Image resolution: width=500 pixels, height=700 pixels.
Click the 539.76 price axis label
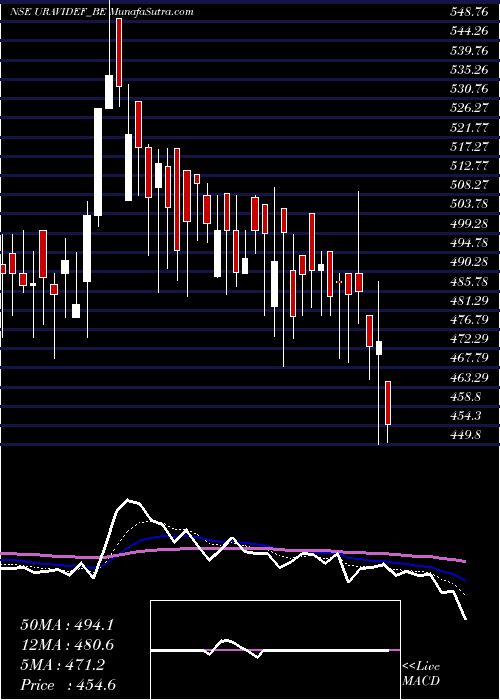469,51
